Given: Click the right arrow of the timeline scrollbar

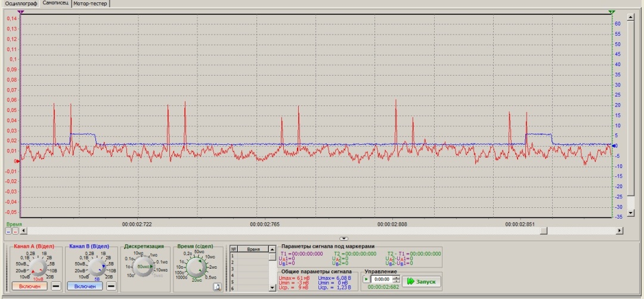Looking at the screenshot, I should click(620, 231).
